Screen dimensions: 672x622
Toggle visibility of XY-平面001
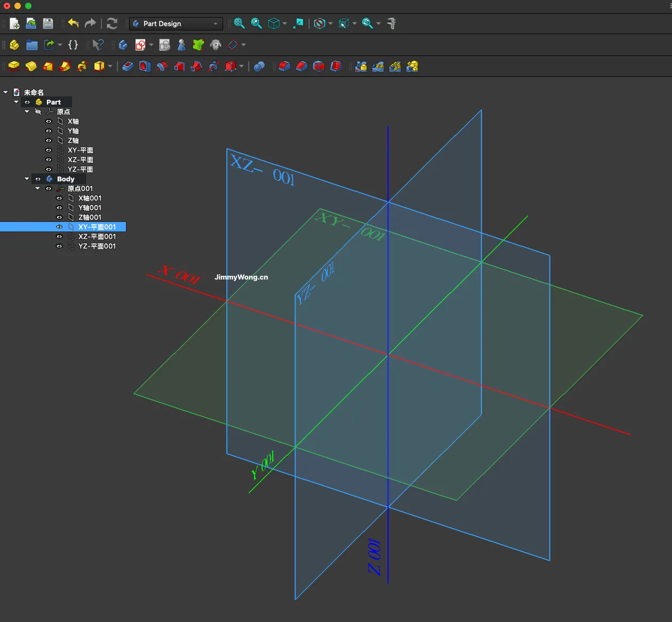click(x=59, y=227)
